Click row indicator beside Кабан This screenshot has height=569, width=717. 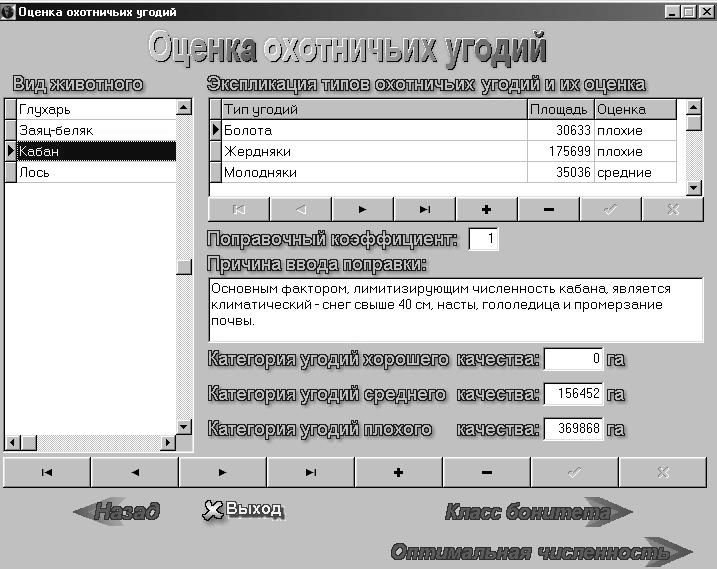pos(11,151)
